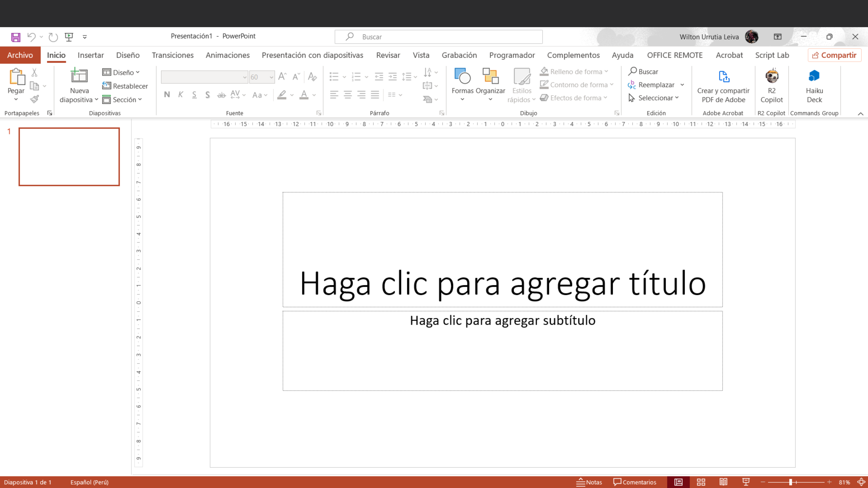Expand the font size dropdown
Viewport: 868px width, 488px height.
(x=271, y=77)
